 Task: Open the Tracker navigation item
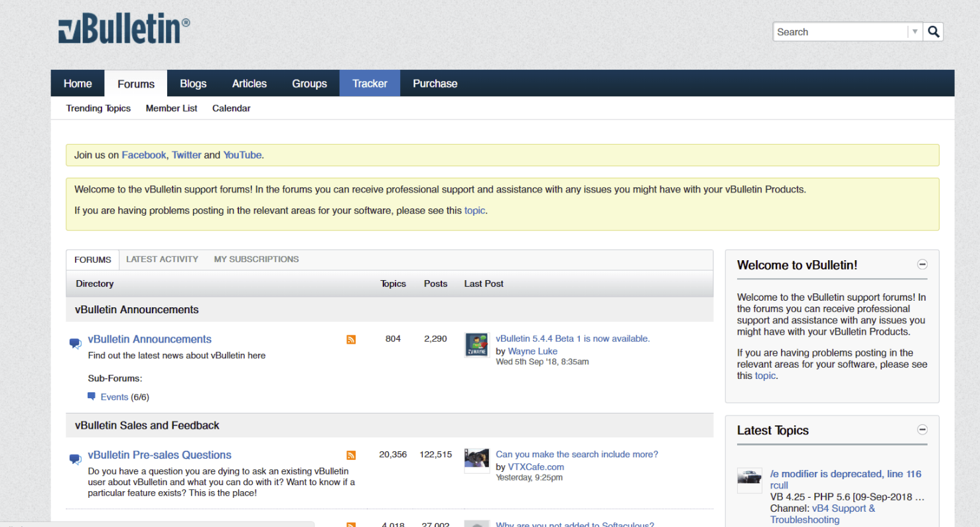370,84
